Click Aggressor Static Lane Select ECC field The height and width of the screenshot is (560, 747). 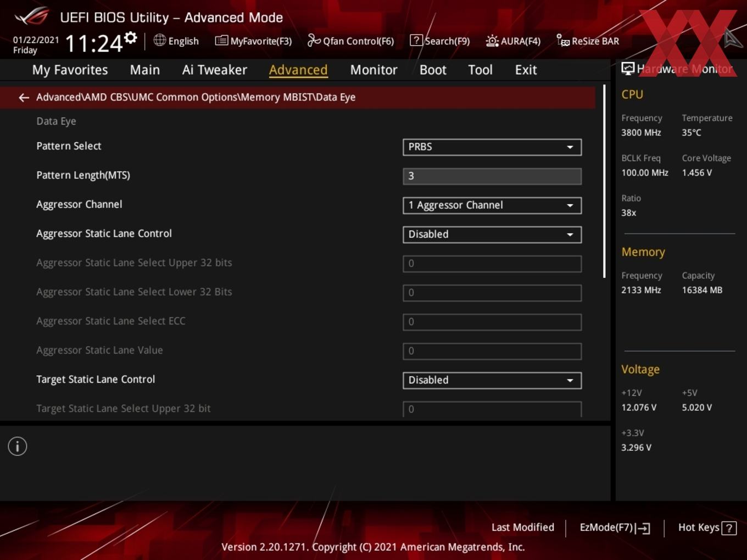click(x=492, y=322)
